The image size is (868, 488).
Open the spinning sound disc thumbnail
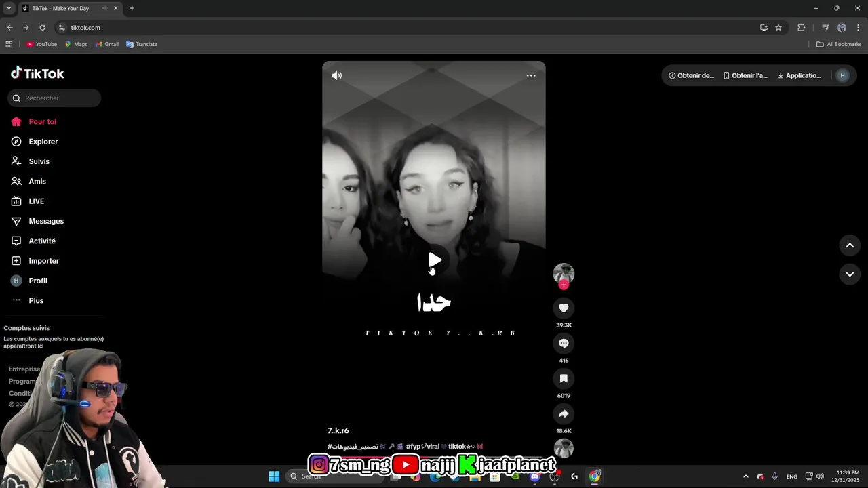coord(564,448)
